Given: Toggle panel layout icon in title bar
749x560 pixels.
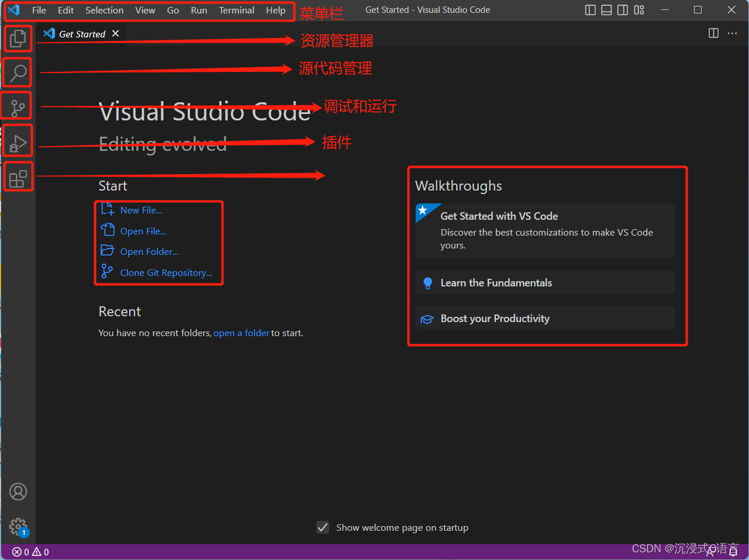Looking at the screenshot, I should 607,10.
